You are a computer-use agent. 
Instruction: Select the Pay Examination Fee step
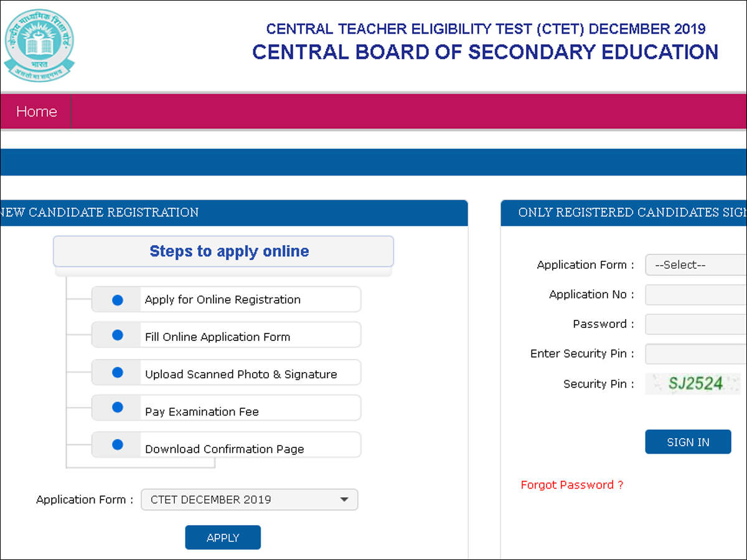(202, 412)
